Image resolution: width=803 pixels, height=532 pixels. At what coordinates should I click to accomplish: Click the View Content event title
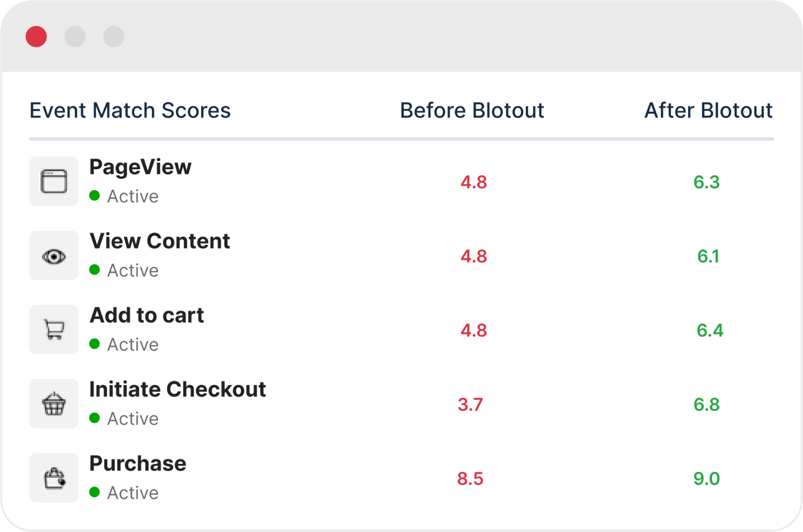pos(160,241)
